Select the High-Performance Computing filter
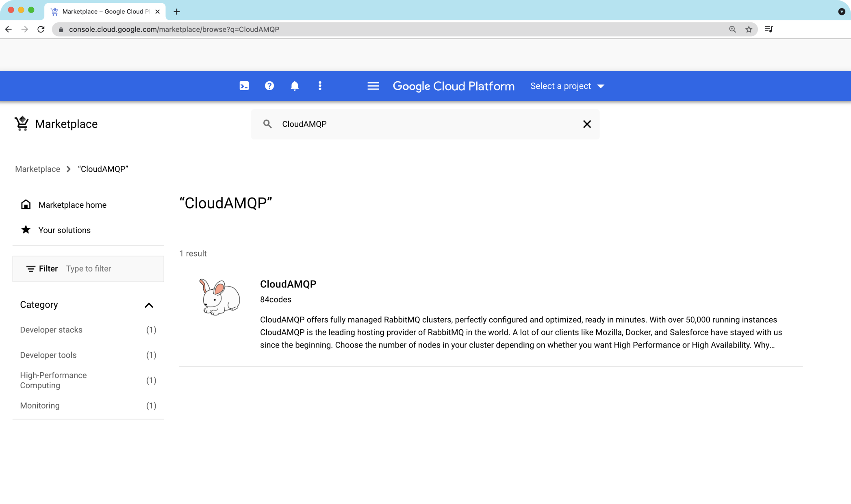This screenshot has height=504, width=851. coord(53,380)
